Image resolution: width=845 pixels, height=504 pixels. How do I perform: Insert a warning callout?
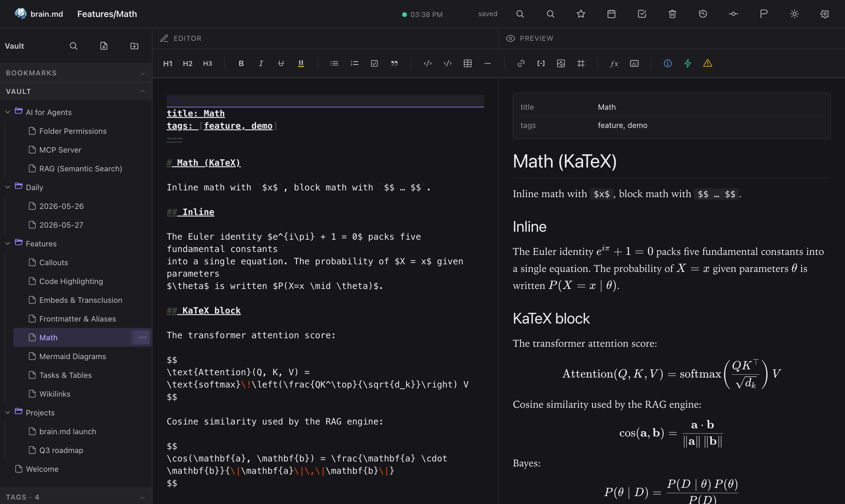click(707, 63)
